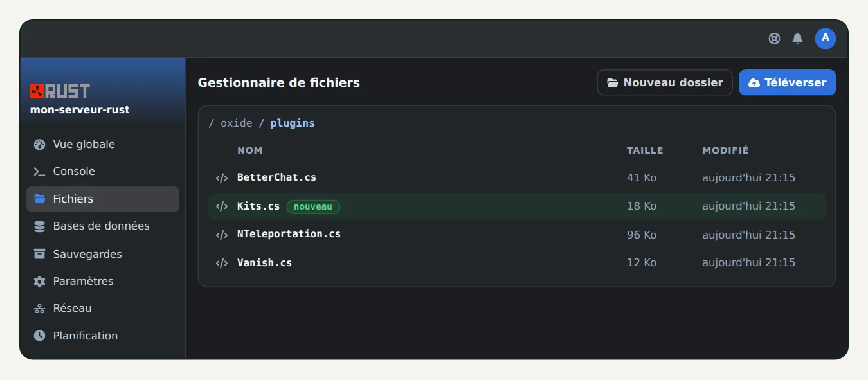868x380 pixels.
Task: Open Bases de données
Action: click(102, 226)
